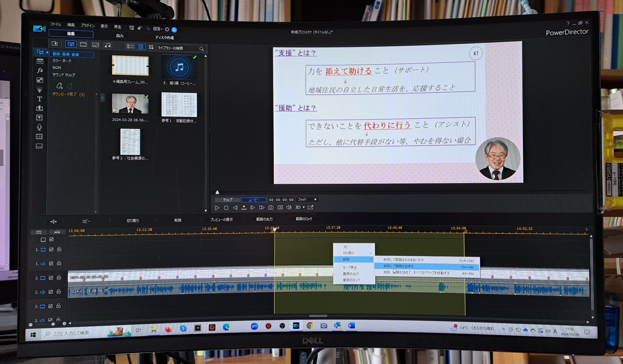This screenshot has height=364, width=623.
Task: Choose 削除して間隔を詰める in submenu
Action: click(x=427, y=266)
